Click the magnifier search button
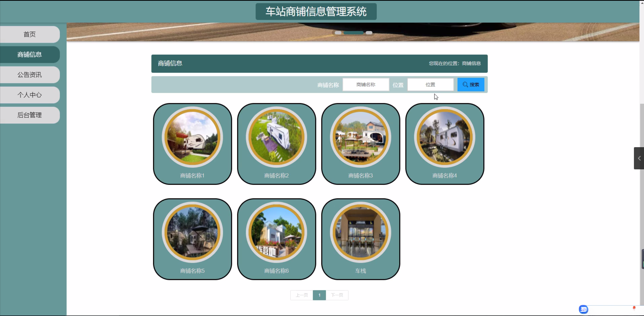Screen dimensions: 644x316 pos(471,85)
